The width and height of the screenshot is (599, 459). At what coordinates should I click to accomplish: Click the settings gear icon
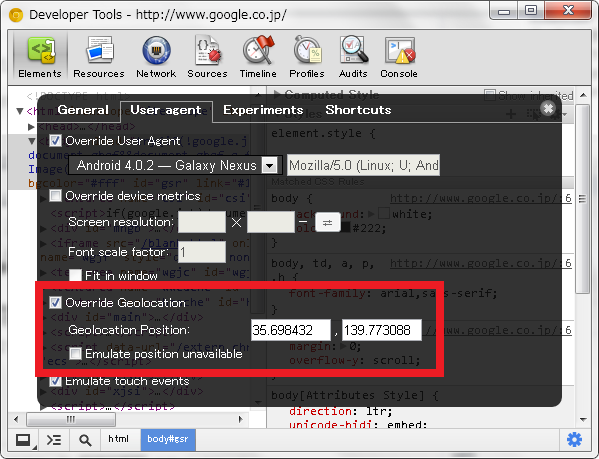pyautogui.click(x=574, y=440)
